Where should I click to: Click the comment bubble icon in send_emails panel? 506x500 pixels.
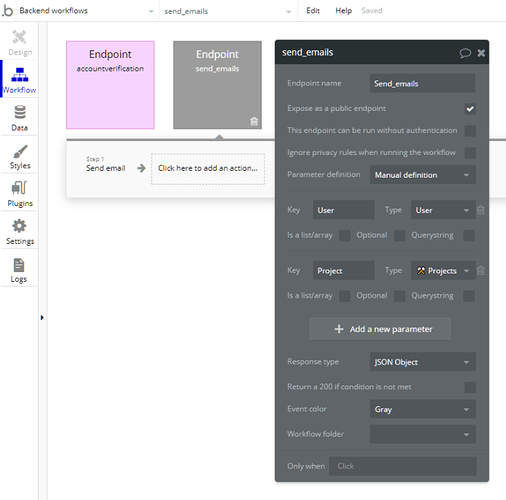pos(465,53)
